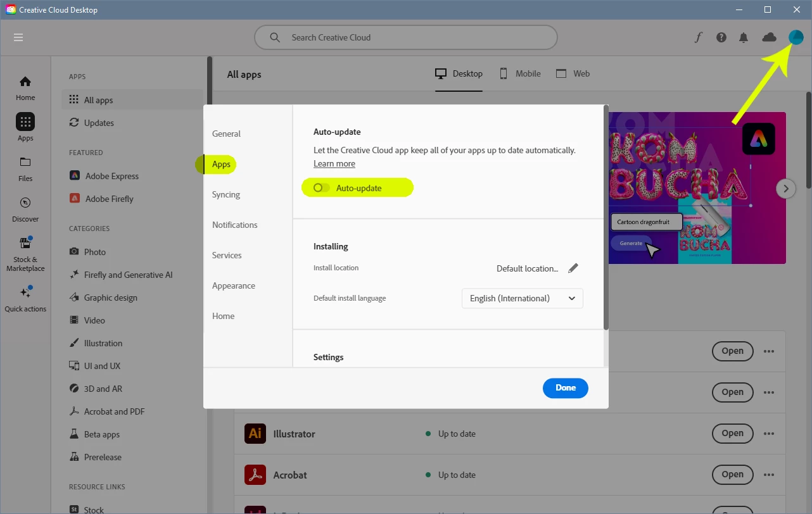The width and height of the screenshot is (812, 514).
Task: Open Quick actions
Action: 25,299
